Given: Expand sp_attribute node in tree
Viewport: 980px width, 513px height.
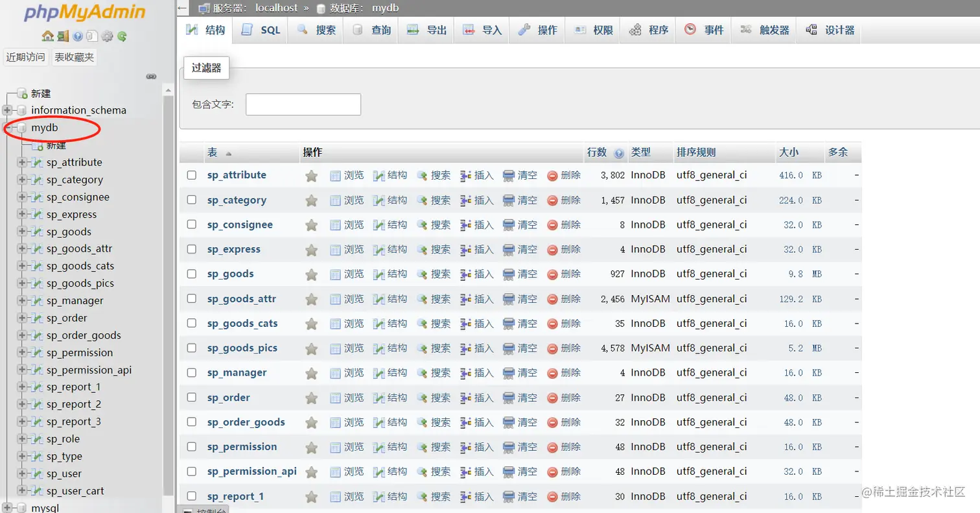Looking at the screenshot, I should 22,162.
